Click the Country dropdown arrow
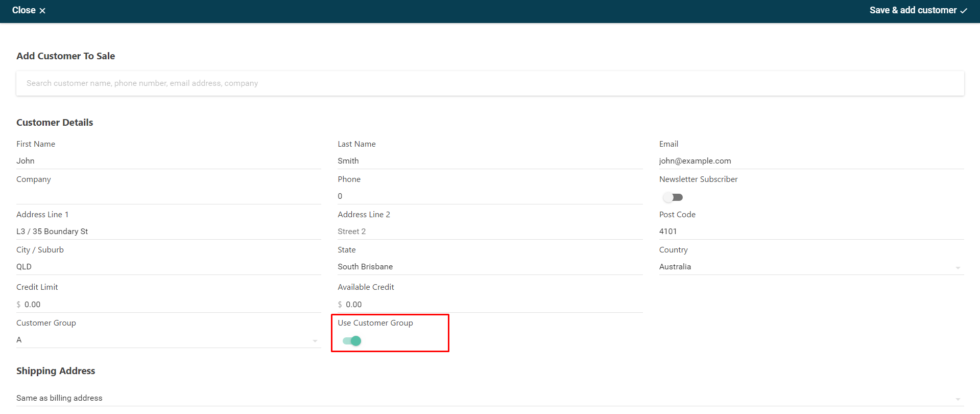 click(958, 268)
